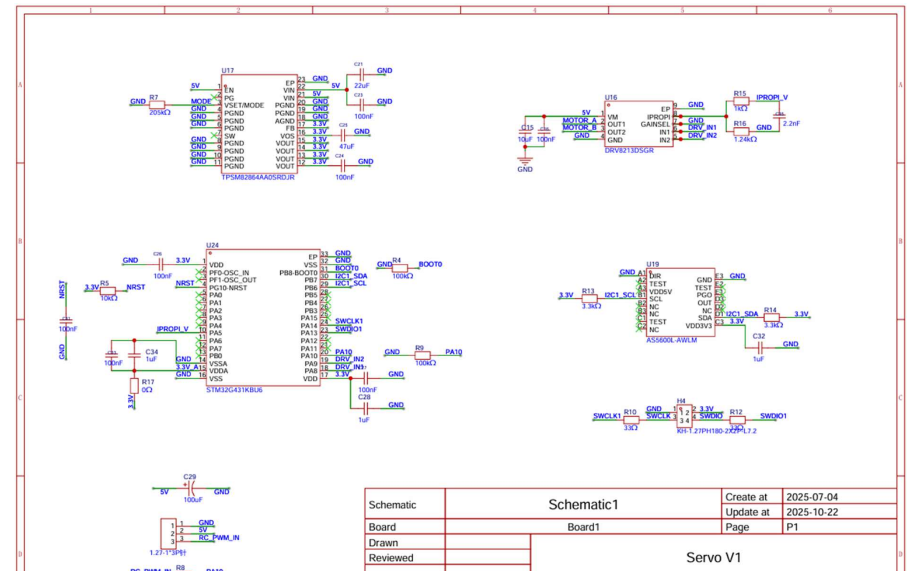Click the Servo V1 project title
Image resolution: width=924 pixels, height=571 pixels.
[713, 558]
